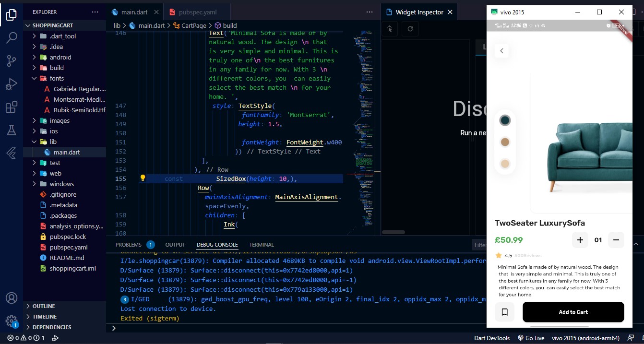The height and width of the screenshot is (344, 644).
Task: Open the Testing beaker view
Action: (11, 130)
